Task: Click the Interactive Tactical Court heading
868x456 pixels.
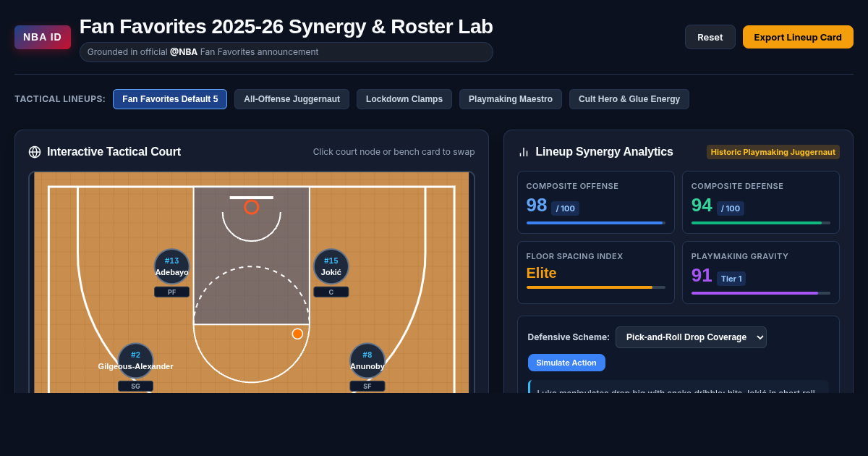Action: point(114,152)
